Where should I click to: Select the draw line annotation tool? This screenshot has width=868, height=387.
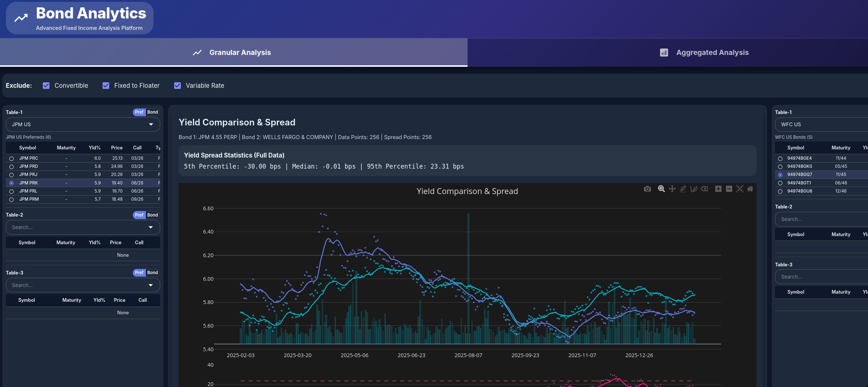[683, 189]
